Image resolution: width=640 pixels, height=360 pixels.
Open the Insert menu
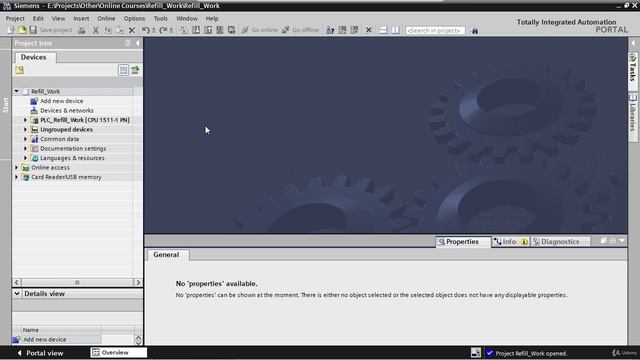[x=81, y=18]
